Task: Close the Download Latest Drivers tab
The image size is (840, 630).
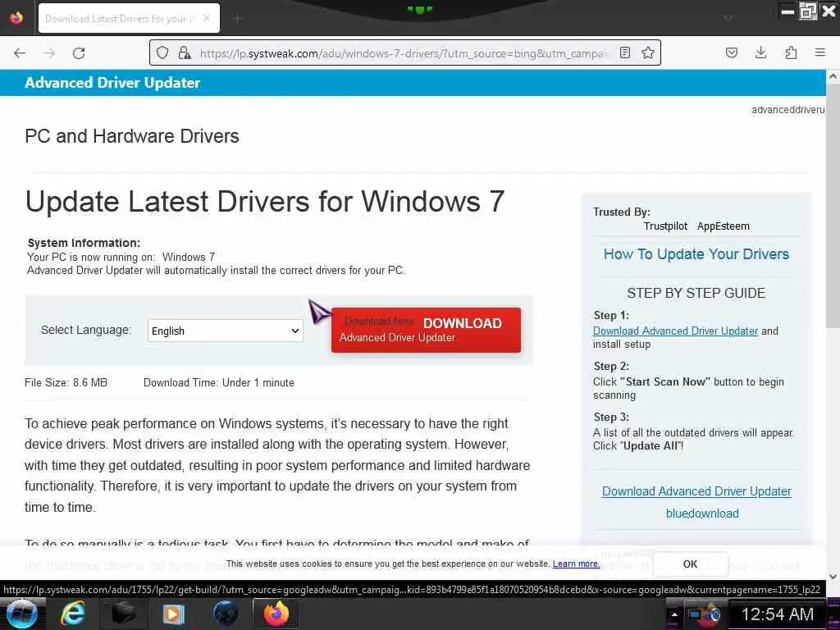Action: pyautogui.click(x=207, y=18)
